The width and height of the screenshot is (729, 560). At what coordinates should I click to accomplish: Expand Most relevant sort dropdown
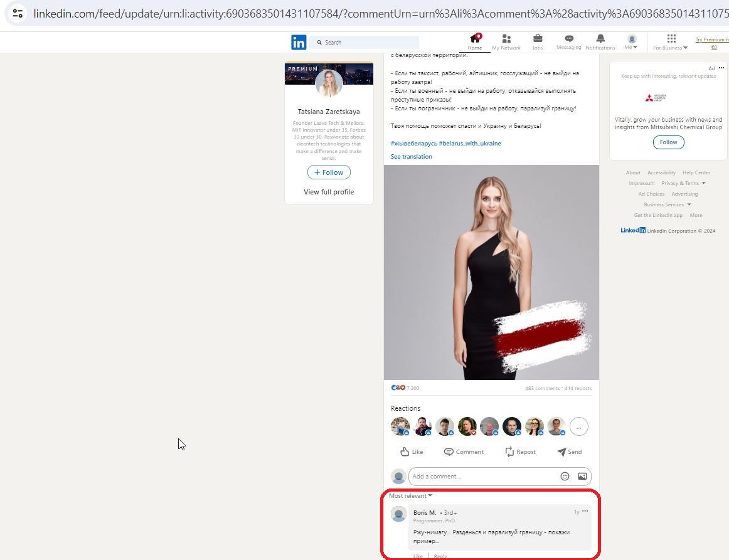point(410,496)
